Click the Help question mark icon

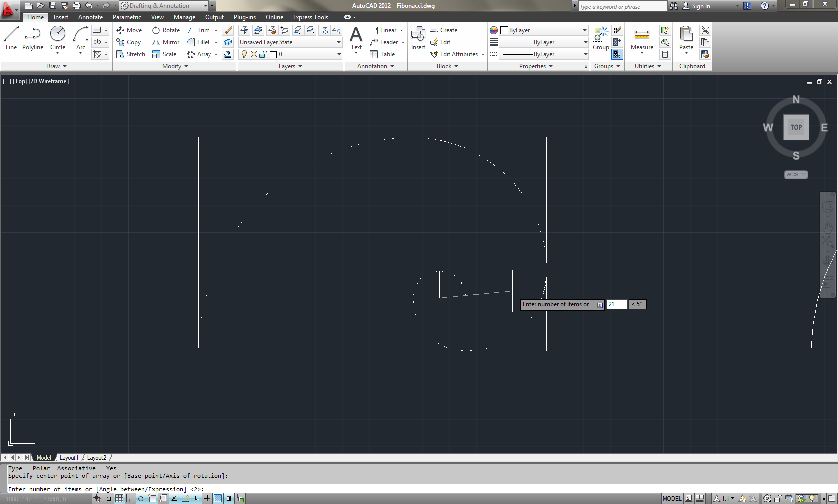point(764,6)
